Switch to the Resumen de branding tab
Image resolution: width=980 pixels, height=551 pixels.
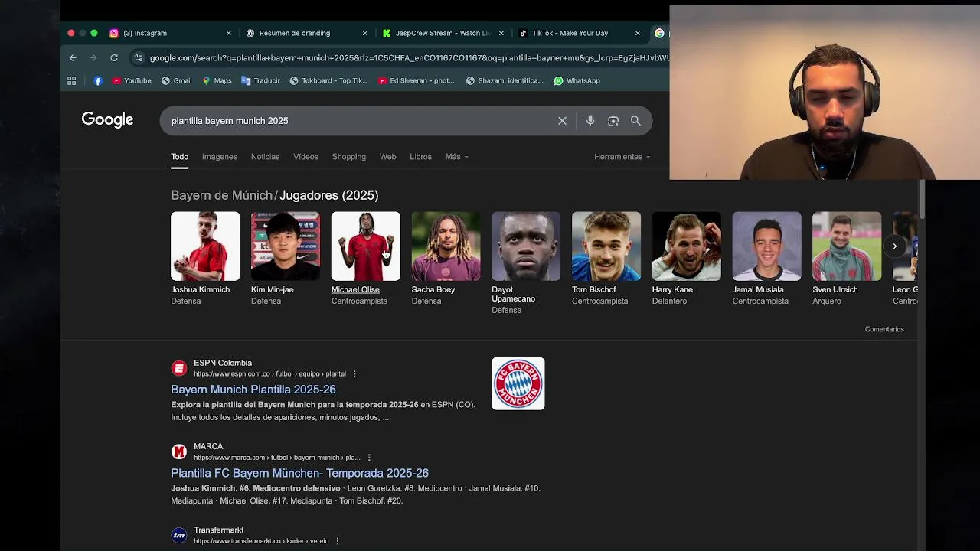[307, 33]
